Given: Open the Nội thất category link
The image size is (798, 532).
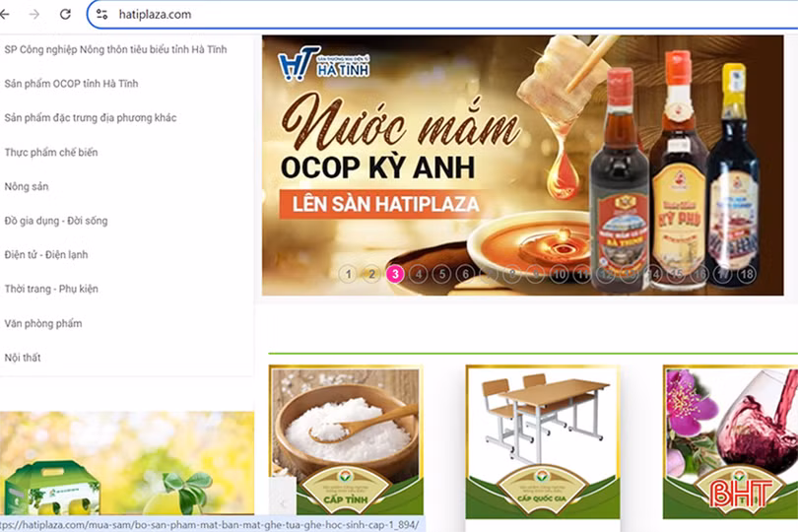Looking at the screenshot, I should click(23, 358).
